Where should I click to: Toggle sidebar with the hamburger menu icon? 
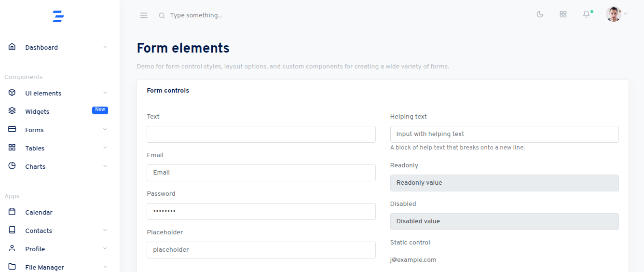144,15
